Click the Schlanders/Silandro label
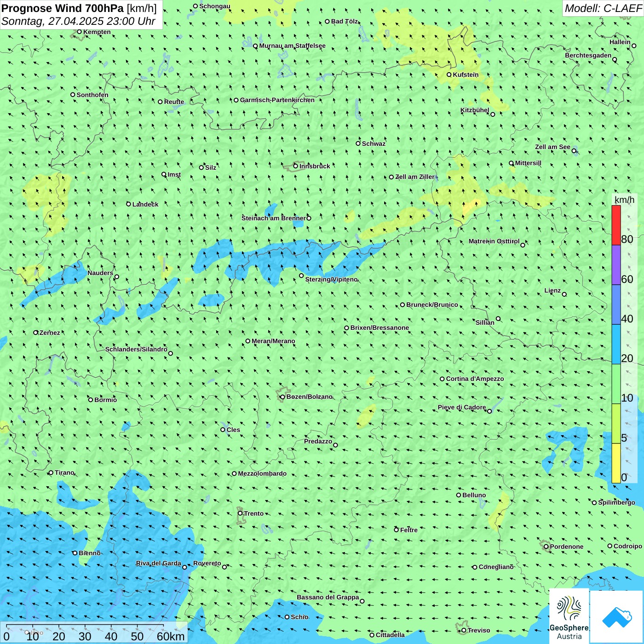 [136, 349]
